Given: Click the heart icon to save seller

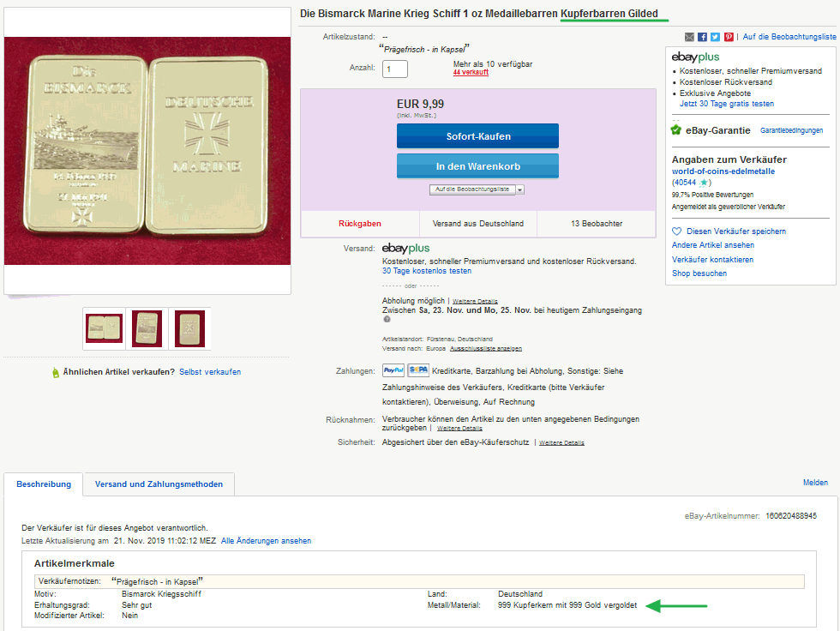Looking at the screenshot, I should click(676, 231).
